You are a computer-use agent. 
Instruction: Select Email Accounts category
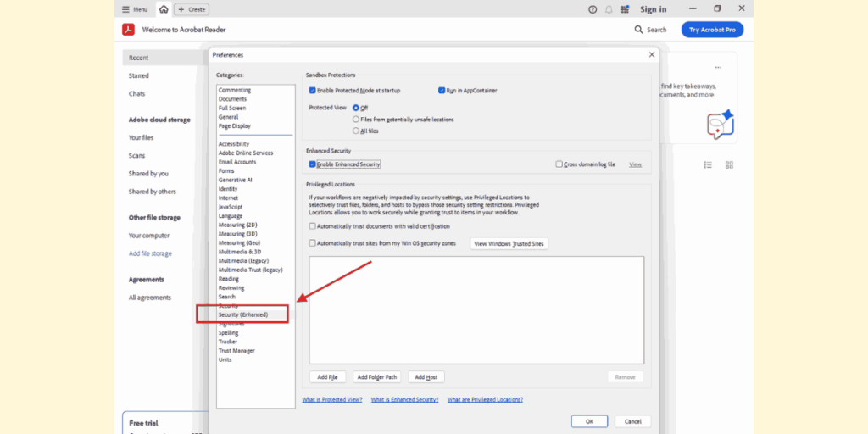coord(237,162)
